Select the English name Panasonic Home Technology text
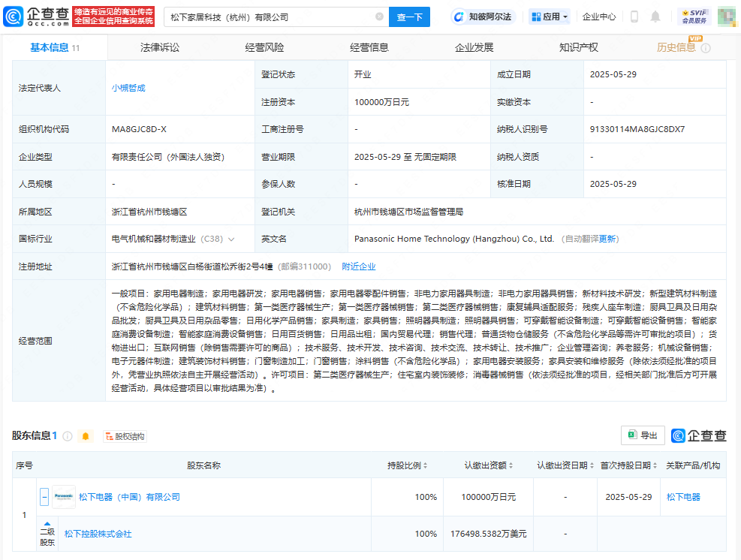 click(454, 239)
